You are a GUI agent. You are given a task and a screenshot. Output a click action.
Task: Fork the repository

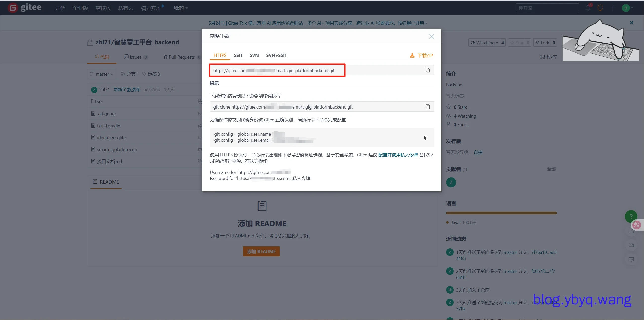543,43
